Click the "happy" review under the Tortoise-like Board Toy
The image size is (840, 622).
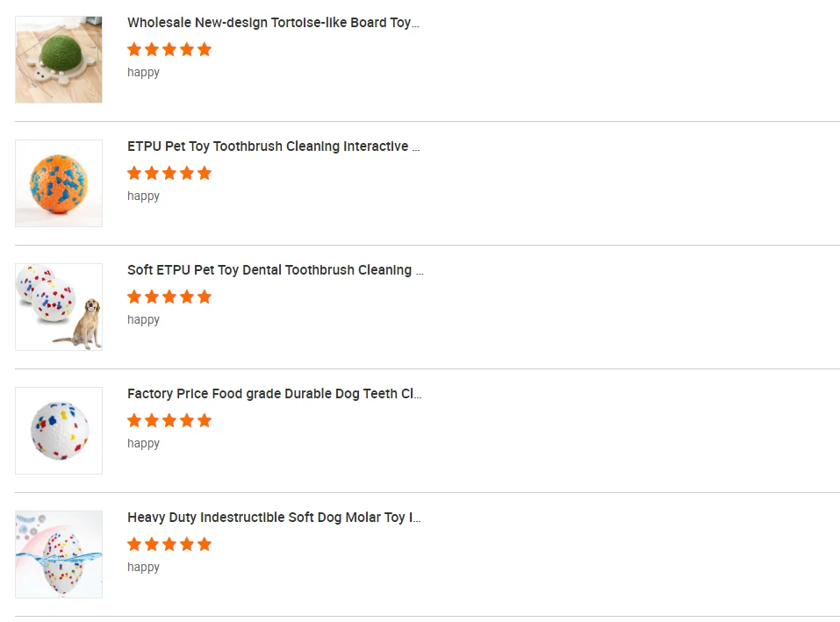(143, 73)
